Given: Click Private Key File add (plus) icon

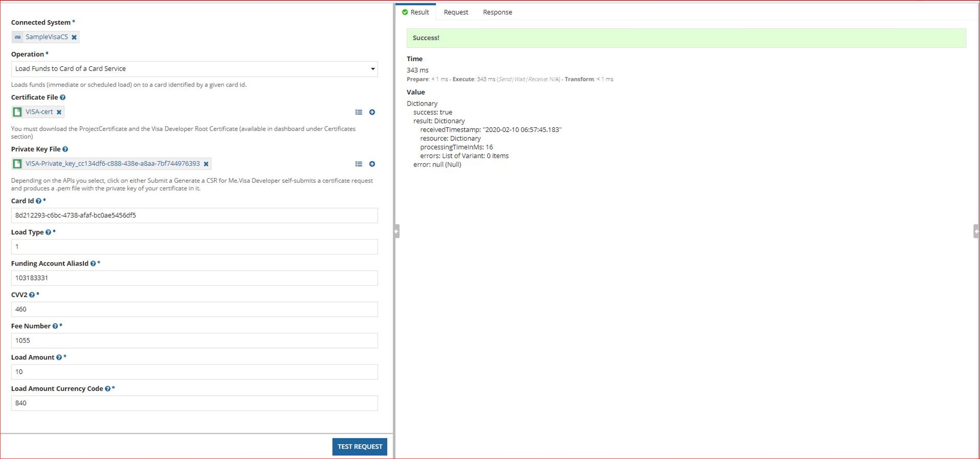Looking at the screenshot, I should (372, 164).
